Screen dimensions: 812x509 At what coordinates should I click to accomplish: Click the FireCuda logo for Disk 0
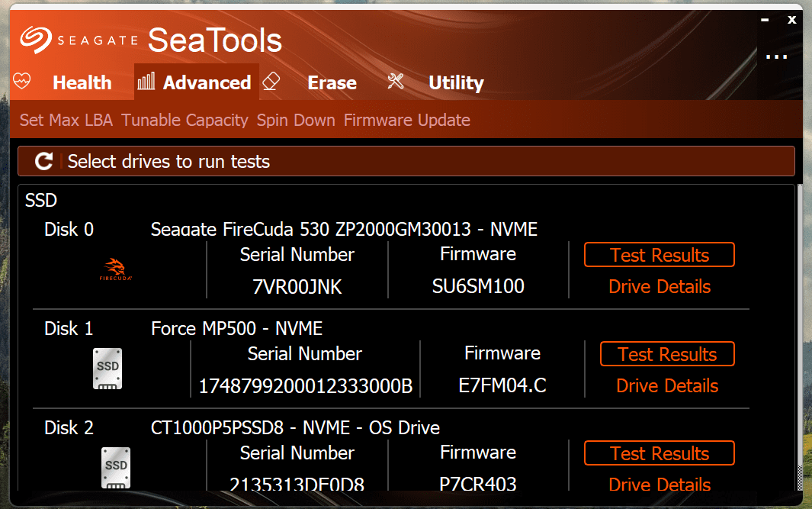pos(115,269)
